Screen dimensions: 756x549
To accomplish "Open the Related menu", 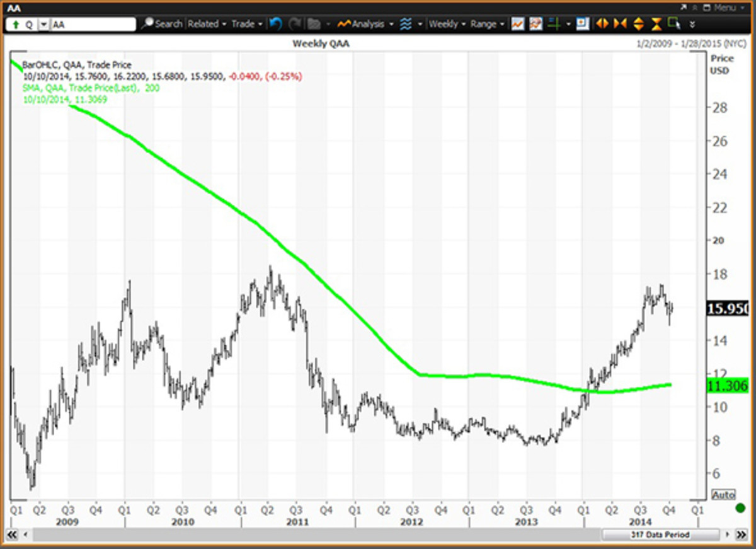I will click(x=207, y=24).
